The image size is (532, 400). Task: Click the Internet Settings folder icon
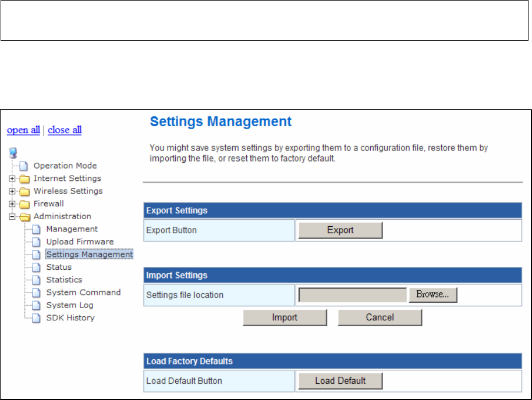pyautogui.click(x=24, y=178)
